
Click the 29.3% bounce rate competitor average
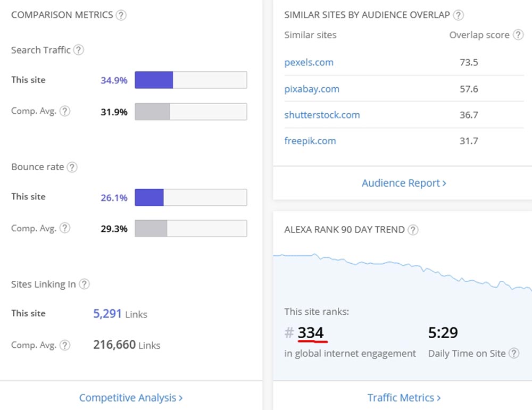tap(114, 229)
